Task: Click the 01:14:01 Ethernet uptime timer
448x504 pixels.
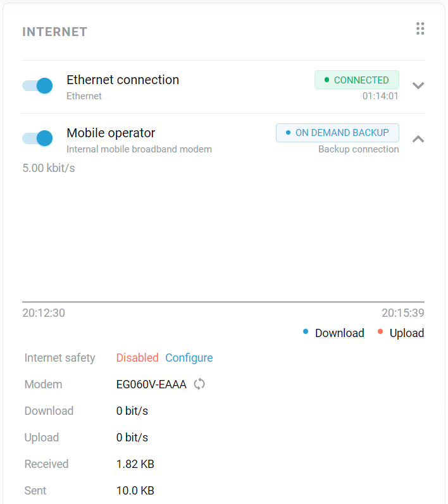Action: click(380, 96)
